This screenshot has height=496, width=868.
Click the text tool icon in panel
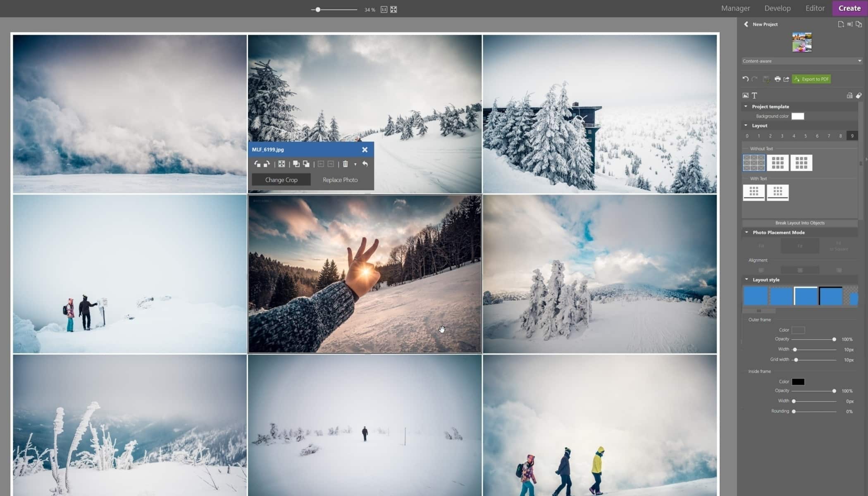pyautogui.click(x=754, y=95)
